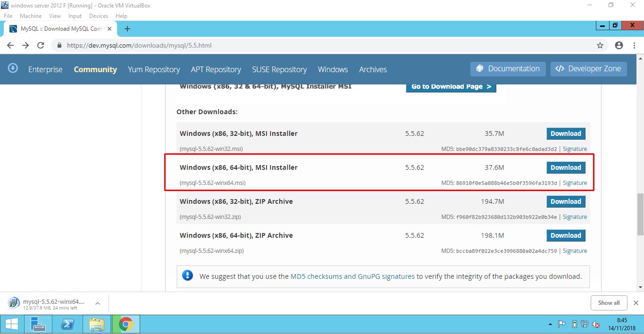The height and width of the screenshot is (334, 644).
Task: Open MD5 checksums and GnuPG signatures link
Action: pos(352,276)
